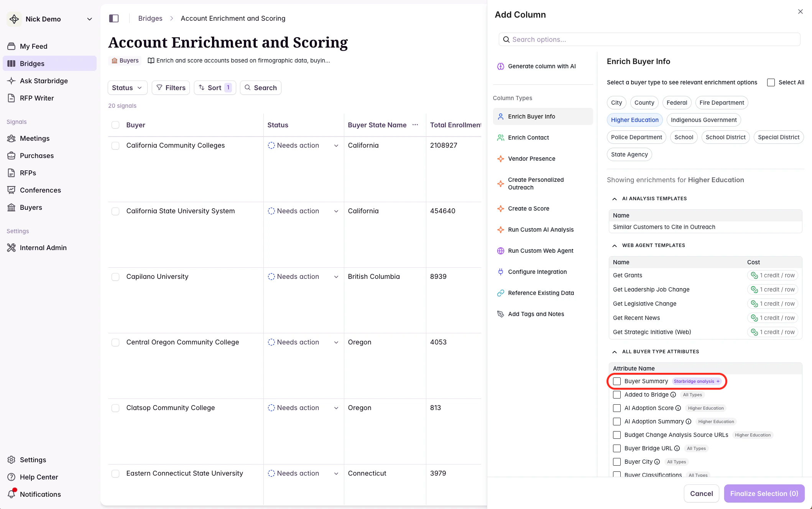Toggle the sidebar collapse icon
Image resolution: width=812 pixels, height=509 pixels.
tap(114, 18)
